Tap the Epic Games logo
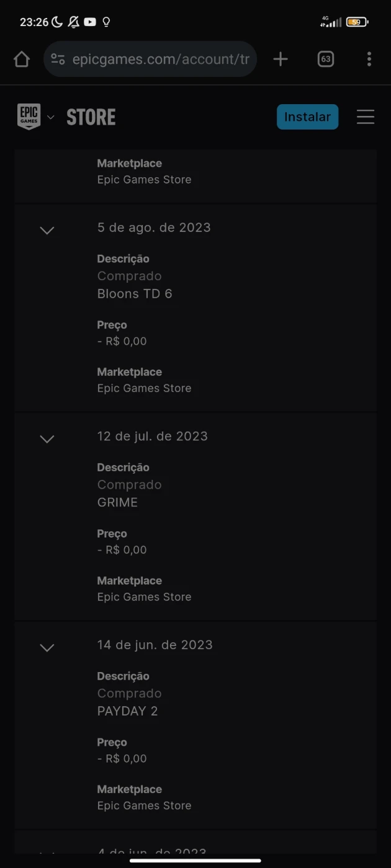391x868 pixels. (29, 117)
